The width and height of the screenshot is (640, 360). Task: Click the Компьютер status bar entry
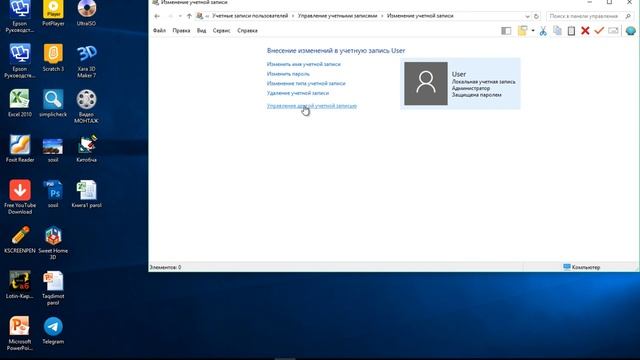click(x=581, y=267)
